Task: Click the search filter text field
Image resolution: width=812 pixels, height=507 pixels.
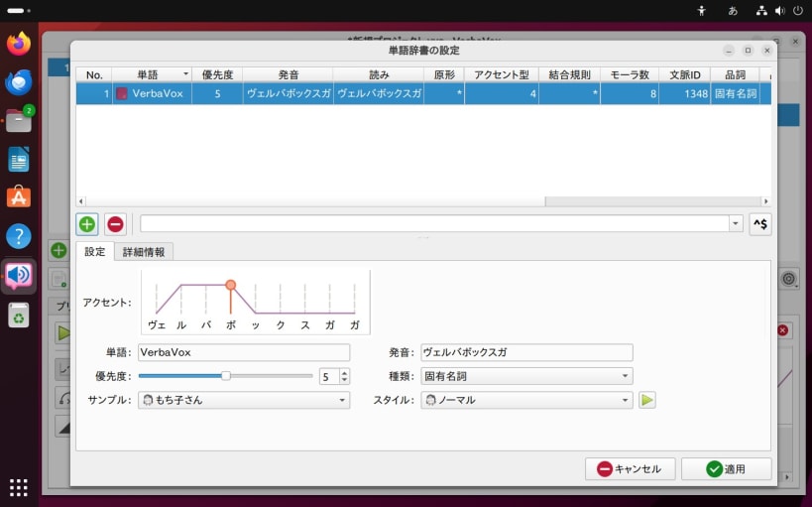Action: [x=434, y=224]
